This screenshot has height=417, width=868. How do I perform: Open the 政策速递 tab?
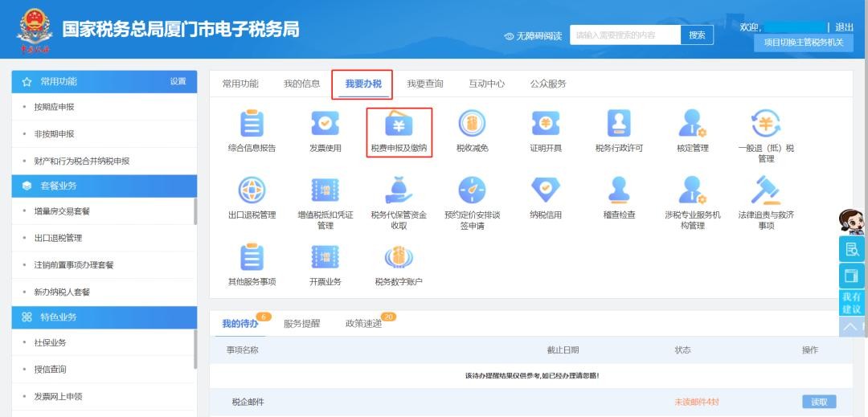tap(363, 323)
